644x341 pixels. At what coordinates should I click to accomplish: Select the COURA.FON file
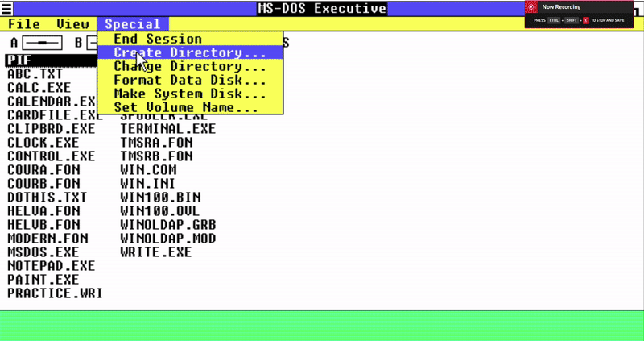[x=43, y=170]
